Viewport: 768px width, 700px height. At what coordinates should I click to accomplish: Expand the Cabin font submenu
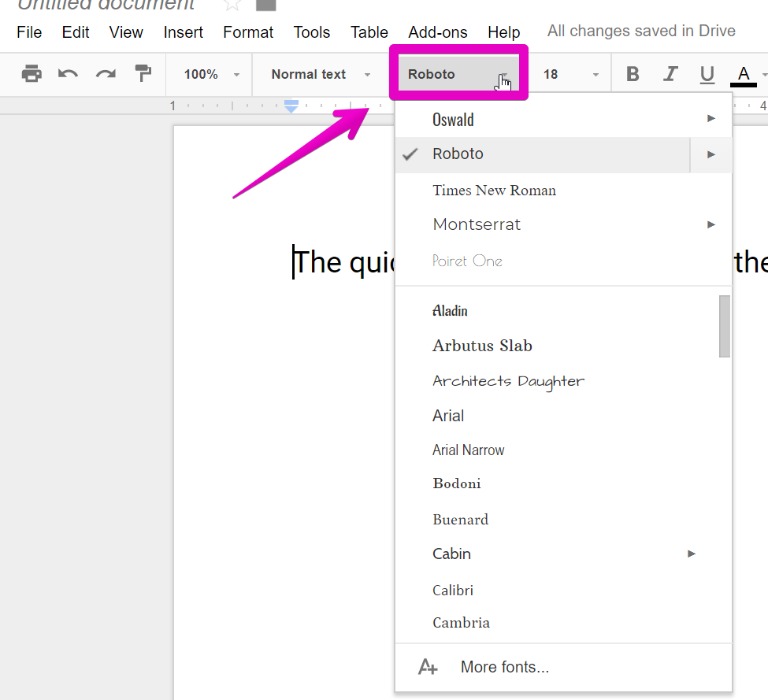691,554
